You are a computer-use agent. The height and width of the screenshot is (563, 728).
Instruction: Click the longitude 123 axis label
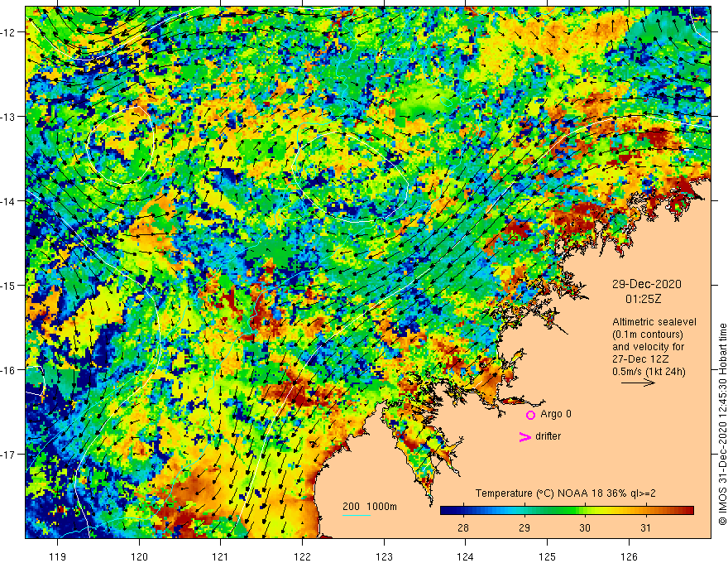384,556
